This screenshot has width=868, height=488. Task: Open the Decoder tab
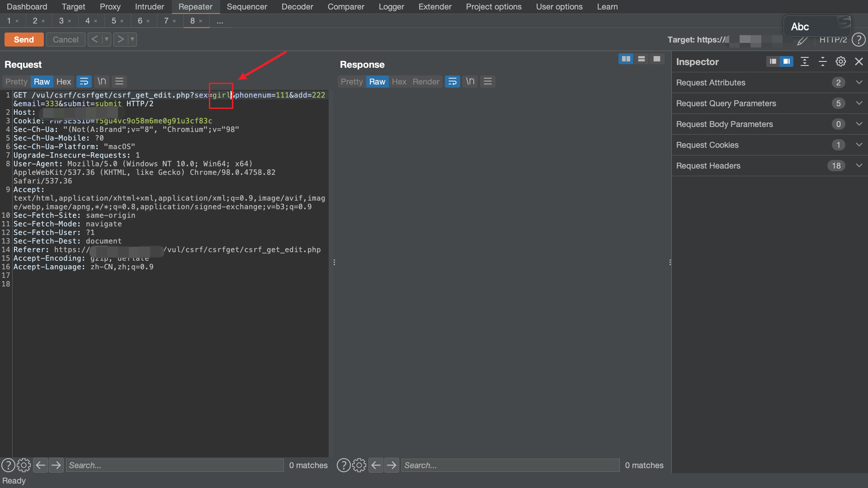pyautogui.click(x=297, y=7)
